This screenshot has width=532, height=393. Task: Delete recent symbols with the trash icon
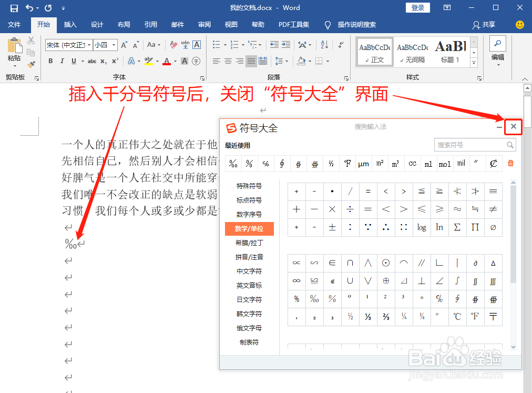(x=510, y=164)
